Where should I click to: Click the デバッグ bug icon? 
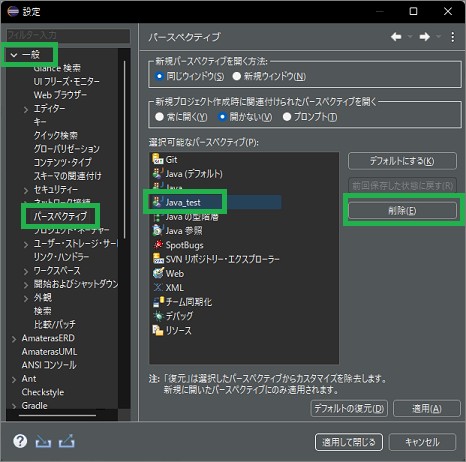coord(157,316)
